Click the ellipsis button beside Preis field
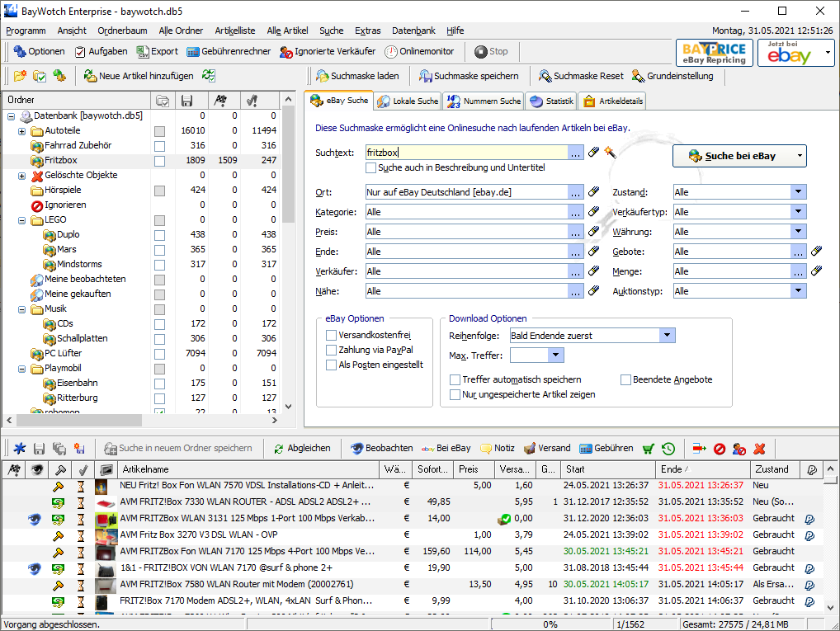This screenshot has width=840, height=631. coord(575,232)
